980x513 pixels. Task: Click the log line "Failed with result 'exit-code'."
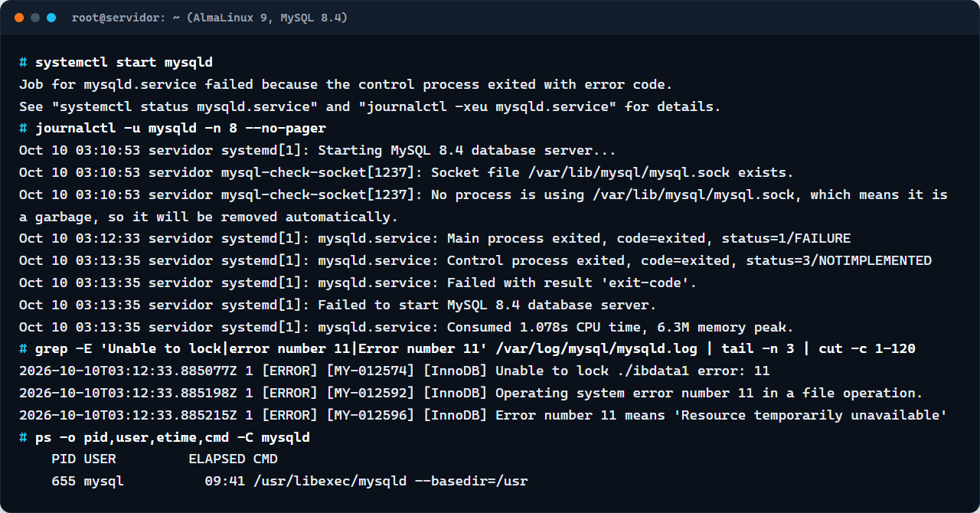click(x=358, y=283)
